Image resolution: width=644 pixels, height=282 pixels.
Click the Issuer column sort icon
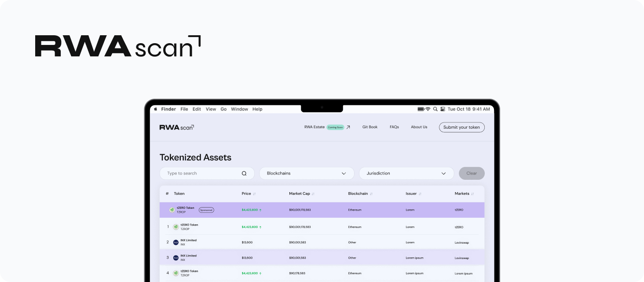(x=420, y=194)
